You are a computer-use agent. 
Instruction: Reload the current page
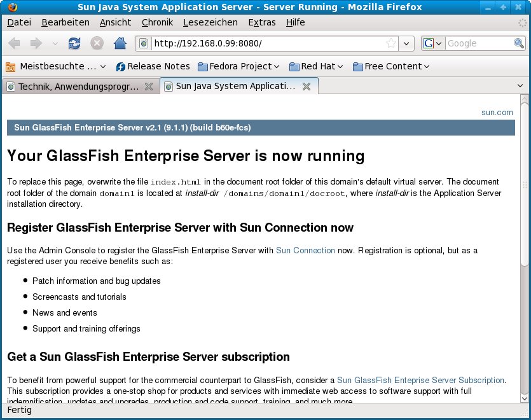pos(74,43)
